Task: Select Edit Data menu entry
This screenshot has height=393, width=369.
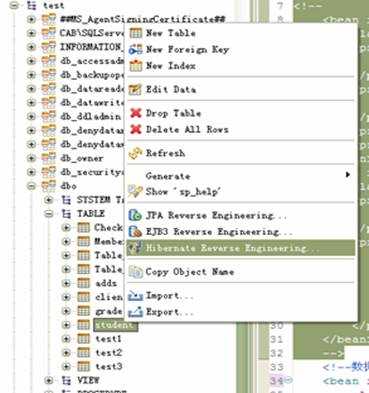Action: point(240,89)
